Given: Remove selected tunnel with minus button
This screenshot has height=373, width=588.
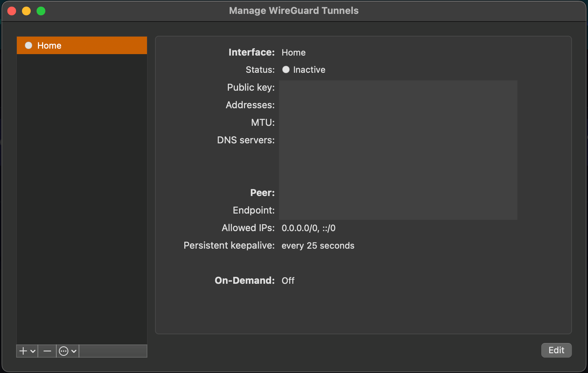Looking at the screenshot, I should click(x=47, y=351).
